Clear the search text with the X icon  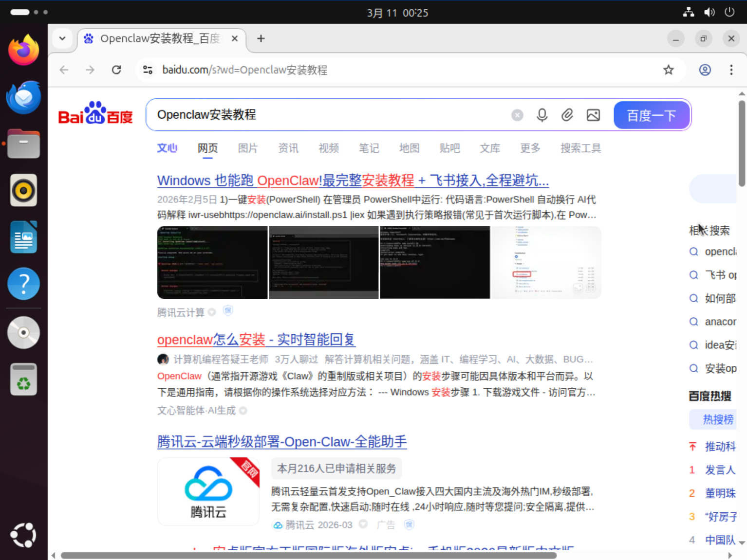(517, 115)
